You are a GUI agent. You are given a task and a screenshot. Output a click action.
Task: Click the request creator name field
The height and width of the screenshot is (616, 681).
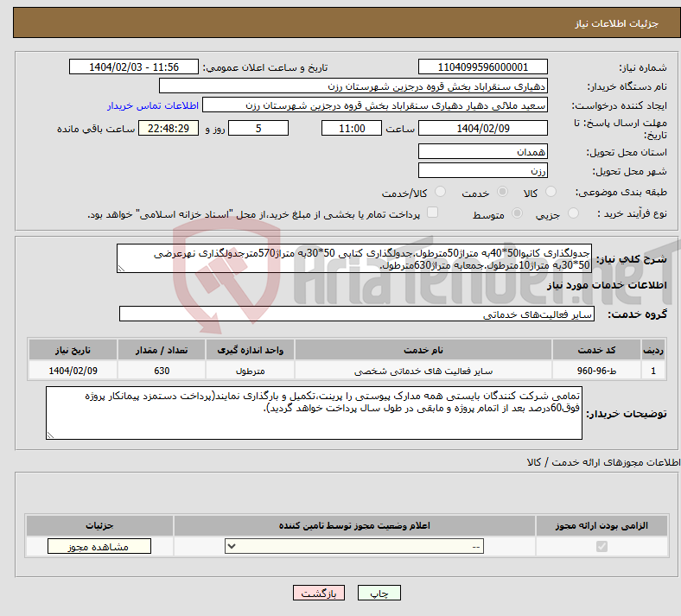tap(375, 105)
